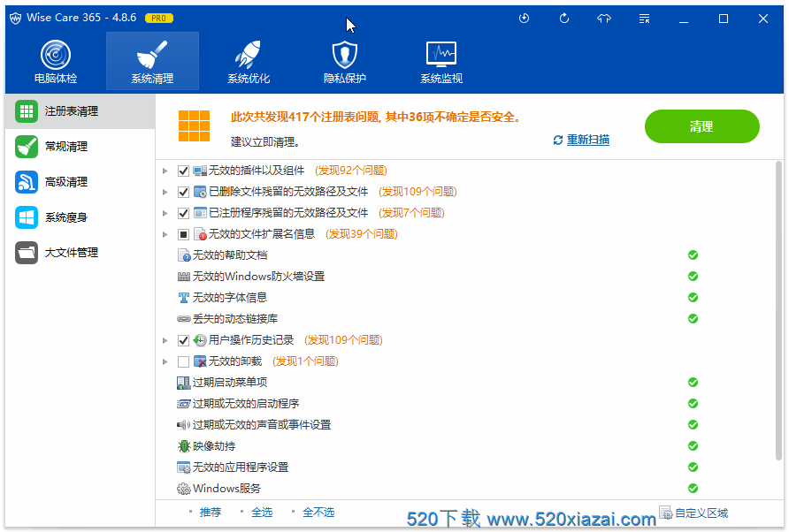Click the 发现39个问题 count text
The height and width of the screenshot is (532, 789).
coord(361,234)
